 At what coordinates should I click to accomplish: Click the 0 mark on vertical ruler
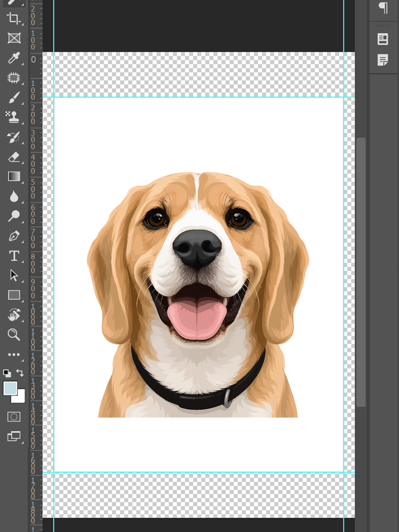33,60
